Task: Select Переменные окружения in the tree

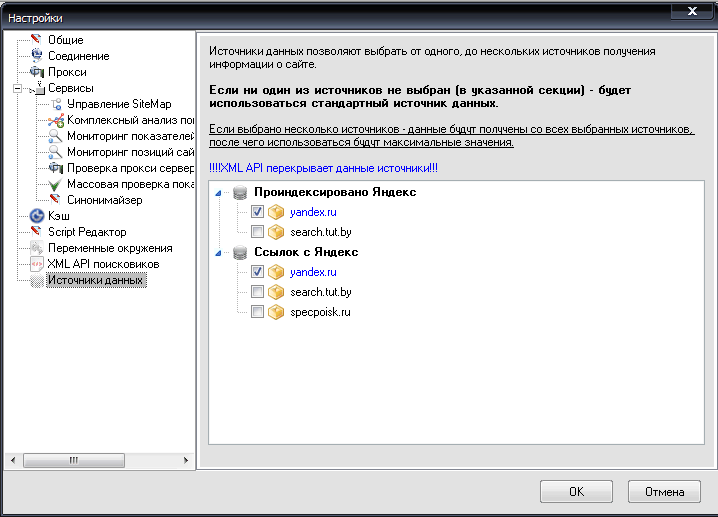Action: click(x=110, y=248)
